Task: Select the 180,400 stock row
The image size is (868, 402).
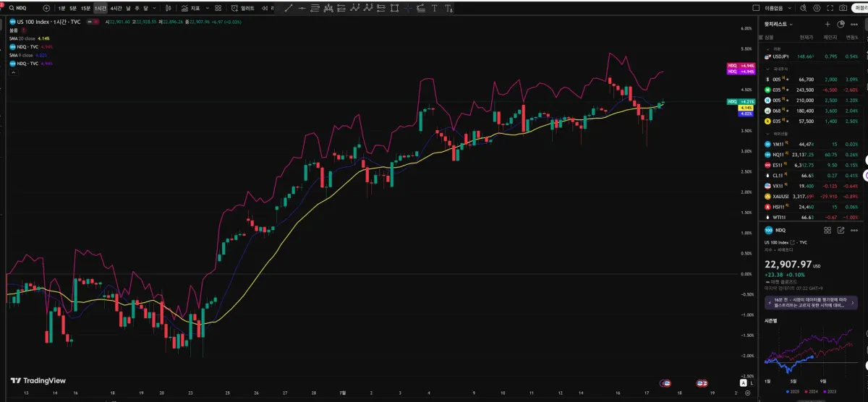Action: (x=811, y=111)
